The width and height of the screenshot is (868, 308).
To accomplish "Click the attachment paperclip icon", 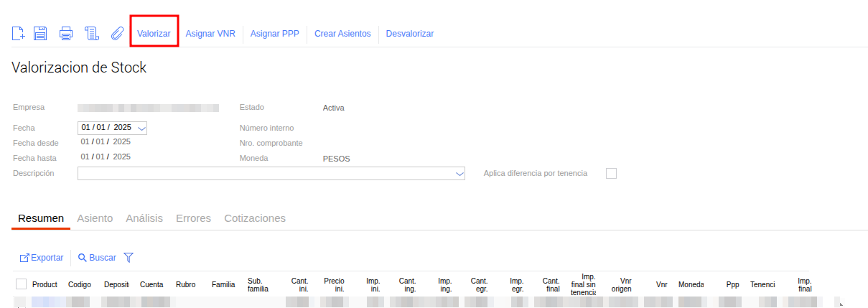I will [116, 33].
